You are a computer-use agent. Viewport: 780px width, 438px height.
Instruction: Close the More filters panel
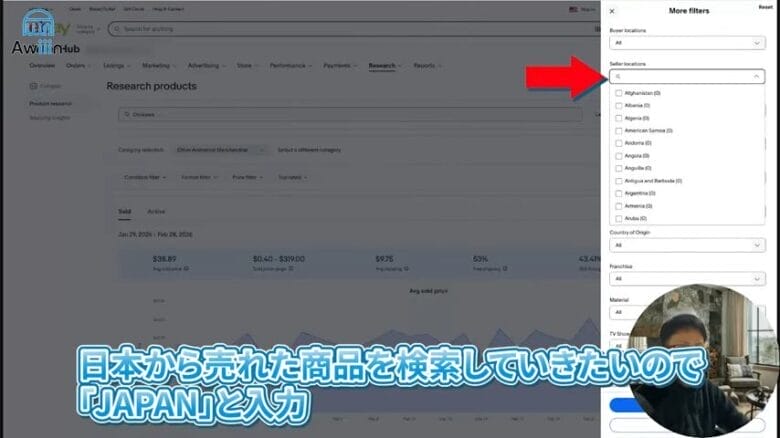click(612, 11)
